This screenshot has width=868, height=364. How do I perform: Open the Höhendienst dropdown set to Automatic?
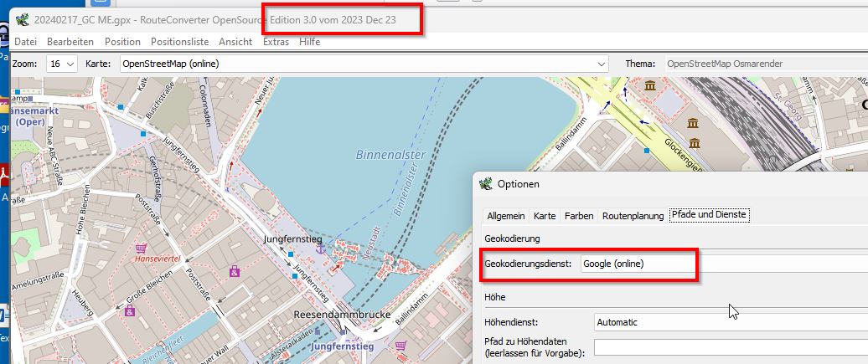730,322
